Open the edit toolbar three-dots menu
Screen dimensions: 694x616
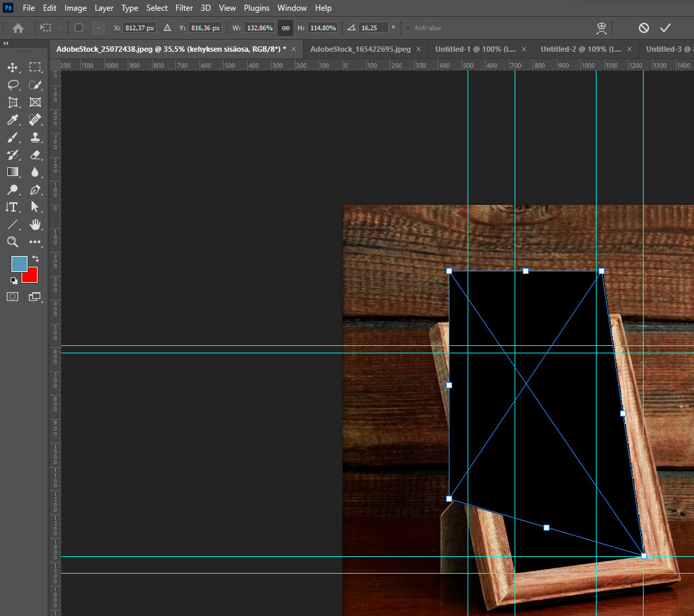(35, 242)
